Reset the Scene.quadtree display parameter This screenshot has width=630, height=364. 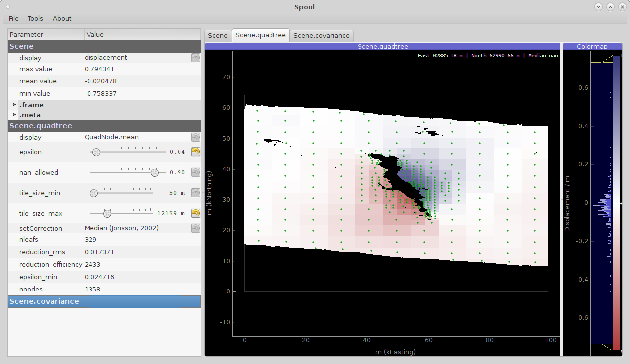click(x=196, y=137)
